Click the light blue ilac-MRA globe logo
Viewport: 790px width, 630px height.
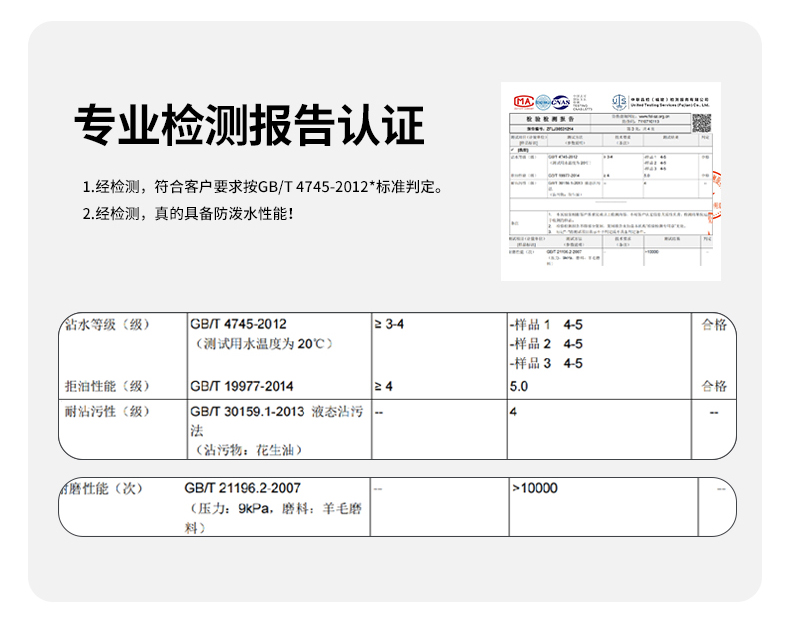click(543, 102)
